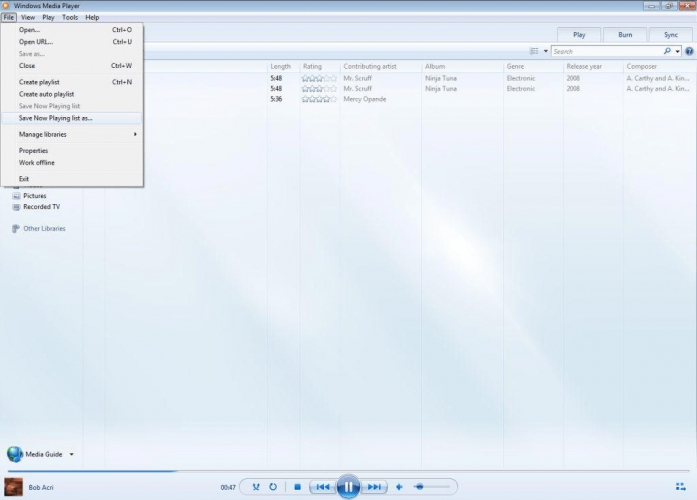Open the blue help icon
Image resolution: width=697 pixels, height=500 pixels.
coord(689,52)
